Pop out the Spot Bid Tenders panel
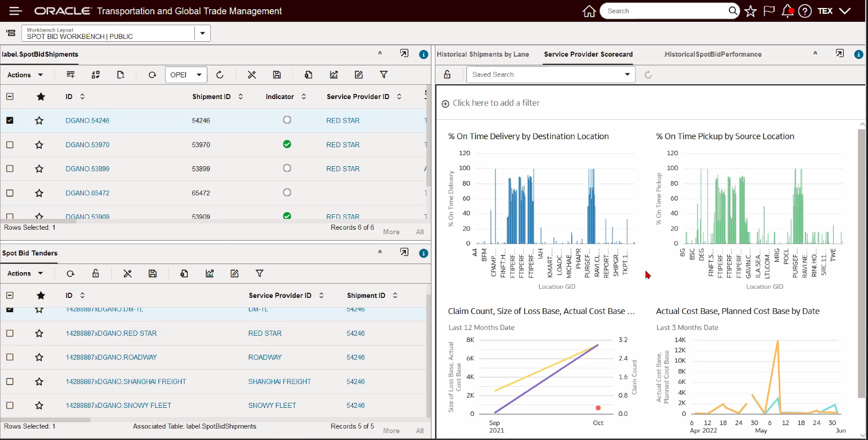868x440 pixels. coord(404,253)
